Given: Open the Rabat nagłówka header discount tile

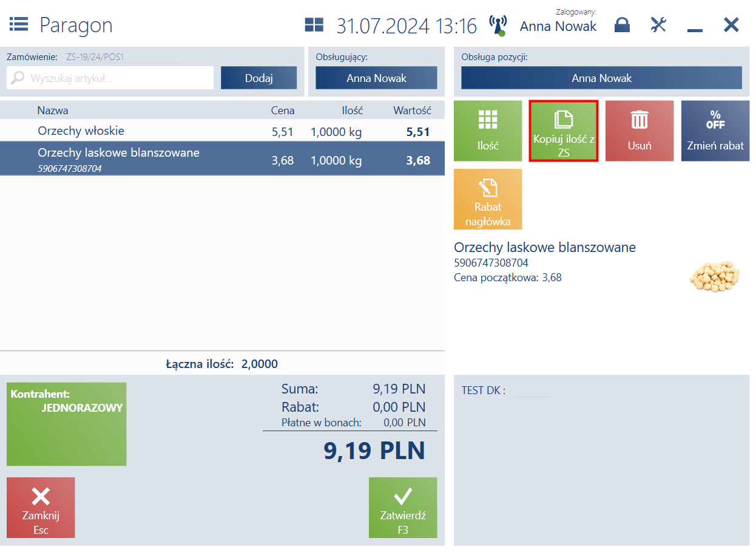Looking at the screenshot, I should [x=488, y=199].
